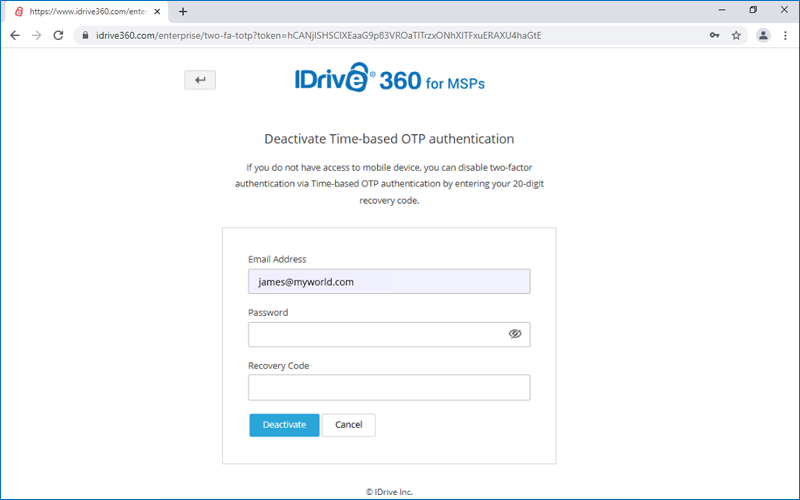The height and width of the screenshot is (500, 800).
Task: Go back using browser back arrow
Action: pos(15,35)
